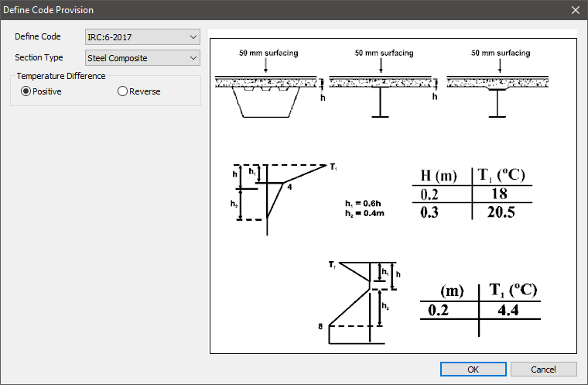Expand the Section Type dropdown showing Steel Composite
Viewport: 588px width, 385px height.
tap(143, 57)
